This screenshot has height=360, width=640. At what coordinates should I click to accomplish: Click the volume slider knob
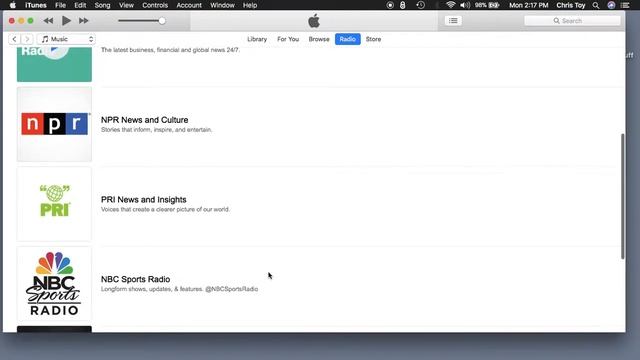(x=162, y=20)
